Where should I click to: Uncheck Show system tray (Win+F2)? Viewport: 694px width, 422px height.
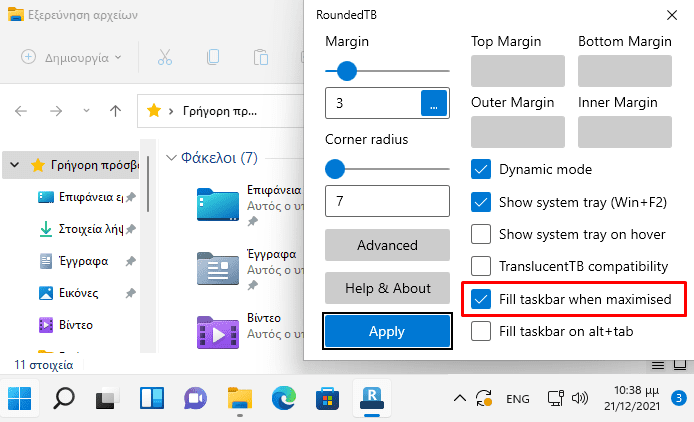481,202
